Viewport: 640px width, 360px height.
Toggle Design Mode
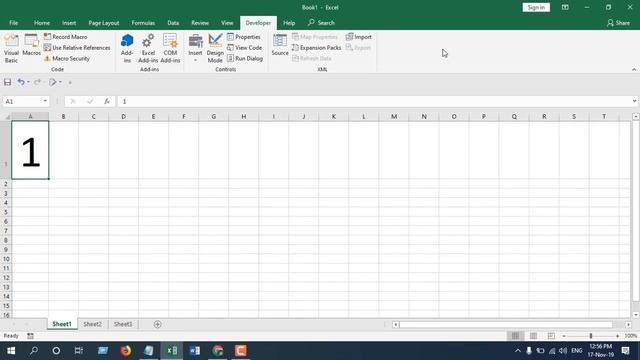click(215, 49)
